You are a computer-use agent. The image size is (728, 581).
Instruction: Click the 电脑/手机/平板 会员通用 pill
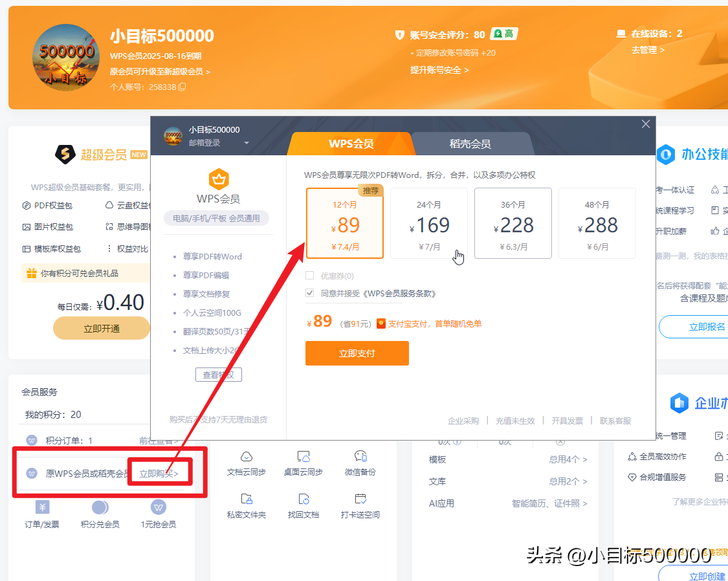216,218
